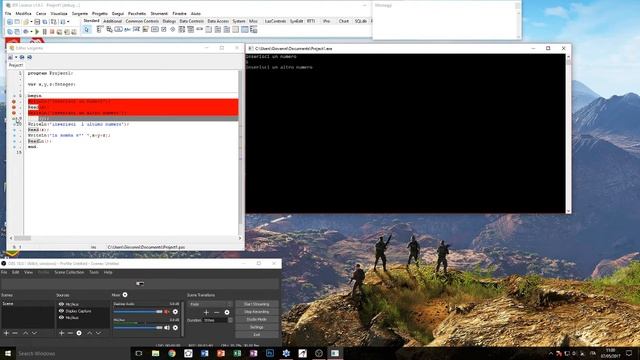This screenshot has width=640, height=360.
Task: Open transition properties gear icon
Action: [227, 312]
